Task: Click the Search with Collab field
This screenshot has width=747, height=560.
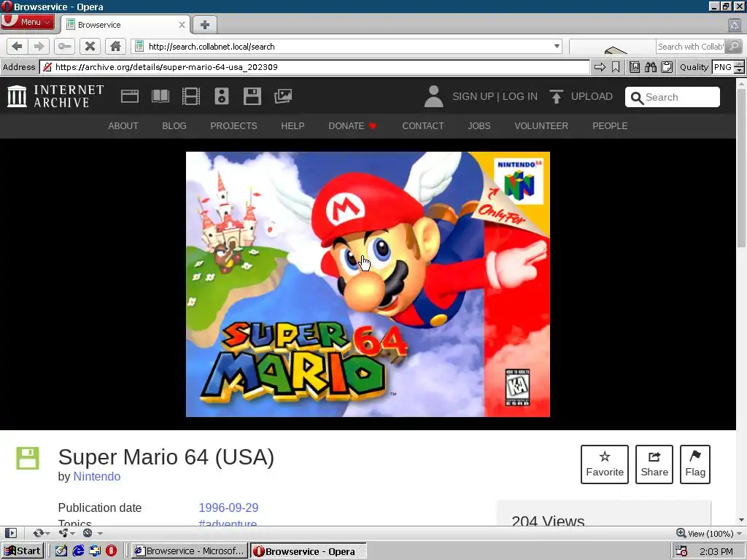Action: point(691,46)
